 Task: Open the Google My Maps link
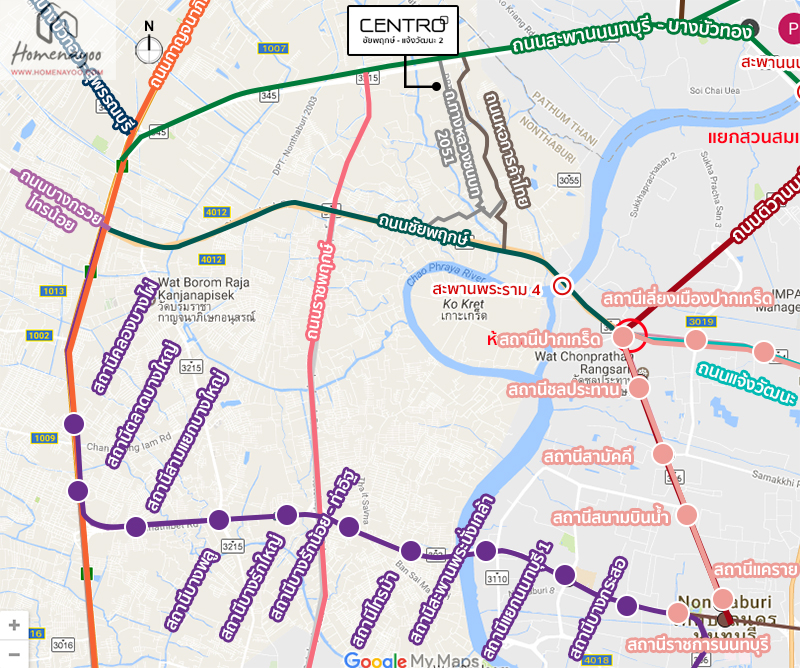412,660
